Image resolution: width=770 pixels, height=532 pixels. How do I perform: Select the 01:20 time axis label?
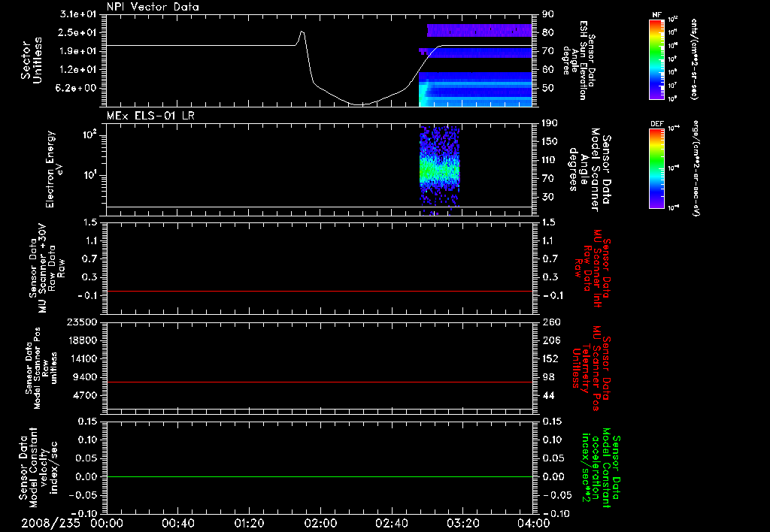tap(249, 523)
